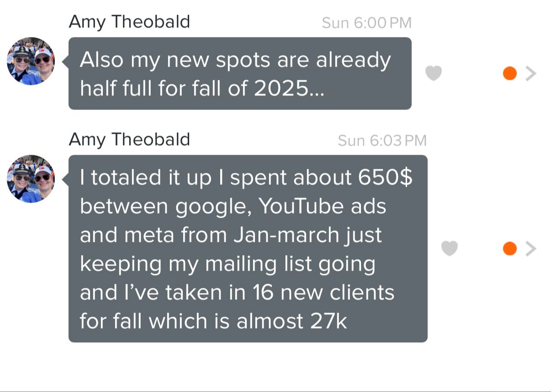Expand details chevron for the 6:00 PM message
The height and width of the screenshot is (392, 551).
click(530, 73)
